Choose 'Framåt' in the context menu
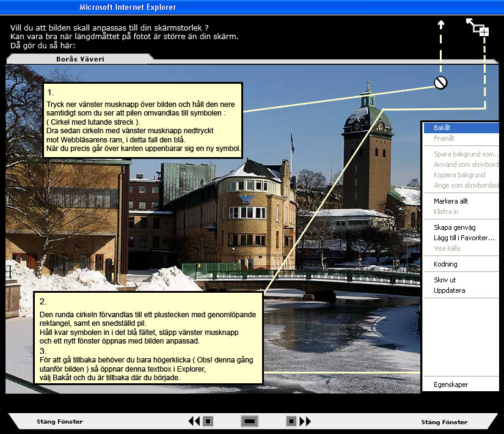 tap(461, 138)
